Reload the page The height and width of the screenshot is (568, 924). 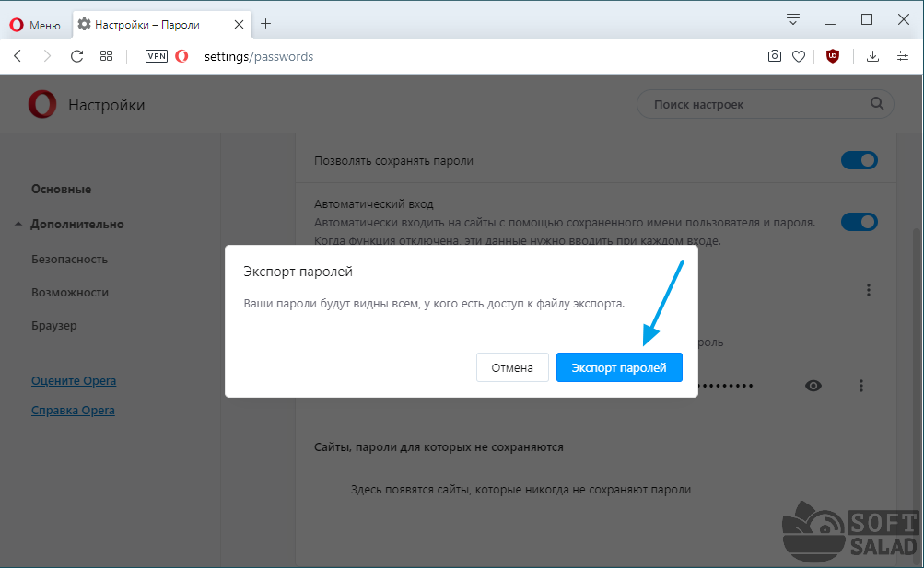click(76, 56)
